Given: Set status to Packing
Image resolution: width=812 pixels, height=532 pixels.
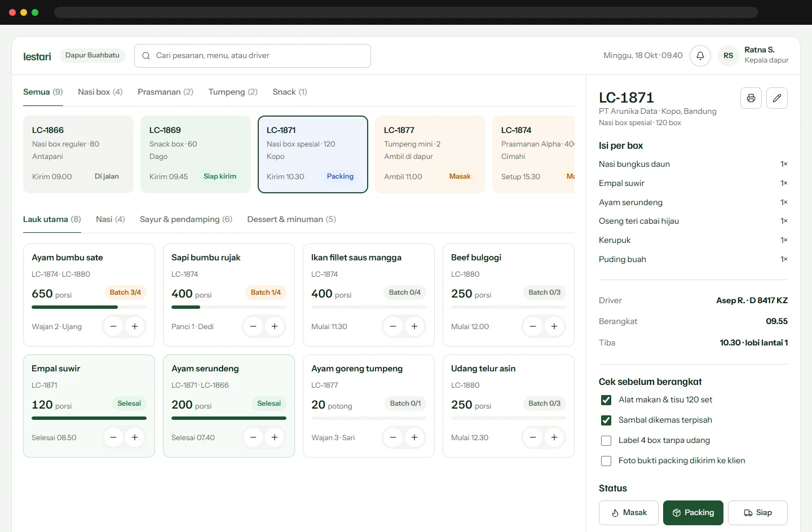Looking at the screenshot, I should pyautogui.click(x=693, y=513).
